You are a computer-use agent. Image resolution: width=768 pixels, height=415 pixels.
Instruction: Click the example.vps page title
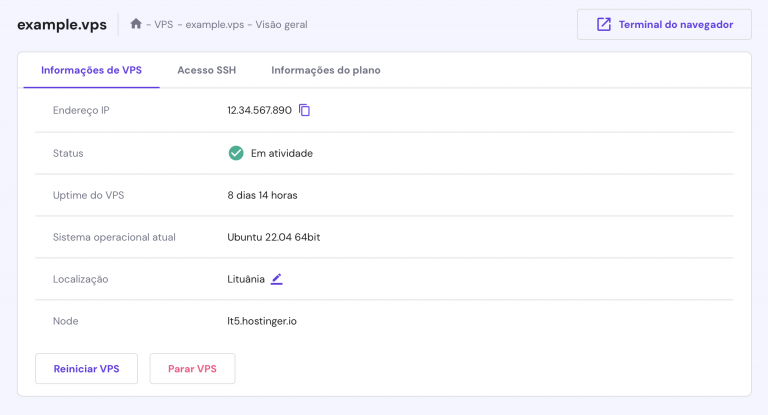[x=62, y=24]
